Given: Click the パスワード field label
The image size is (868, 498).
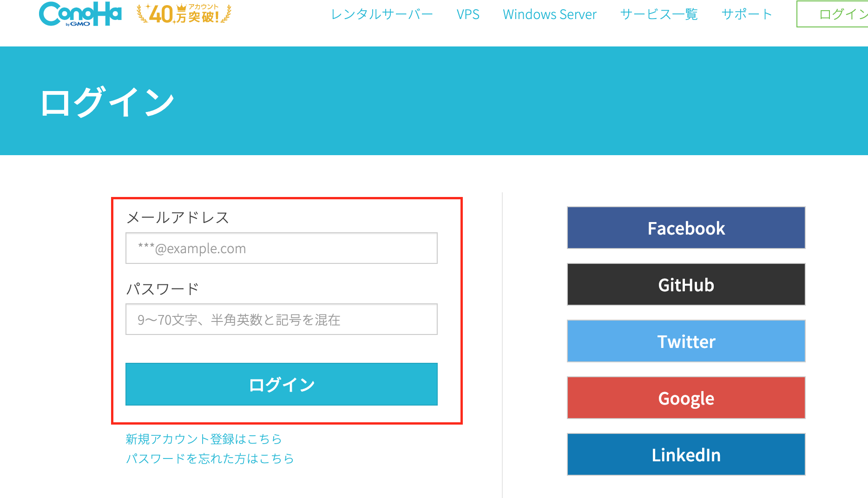Looking at the screenshot, I should coord(162,289).
